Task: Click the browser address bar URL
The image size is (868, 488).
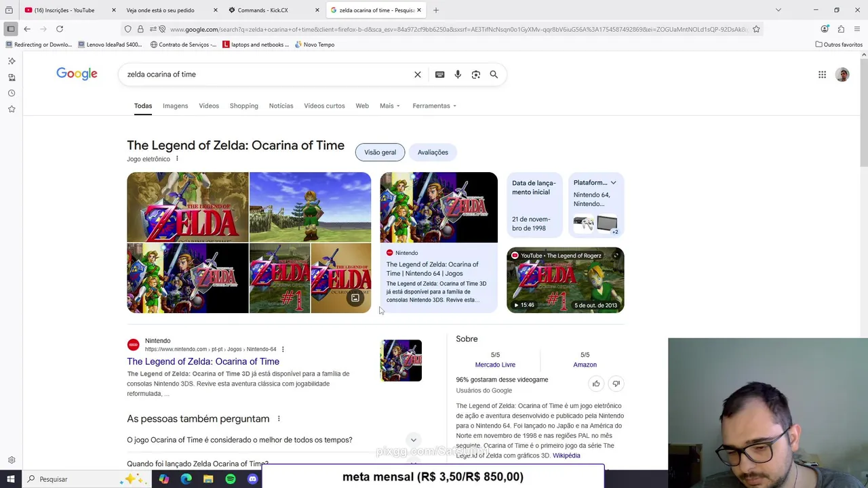Action: tap(458, 29)
